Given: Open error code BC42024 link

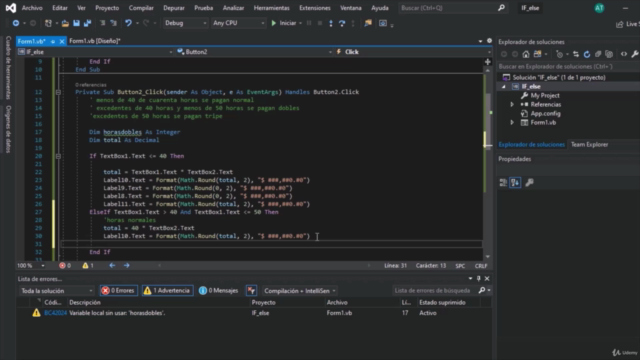Looking at the screenshot, I should click(56, 313).
